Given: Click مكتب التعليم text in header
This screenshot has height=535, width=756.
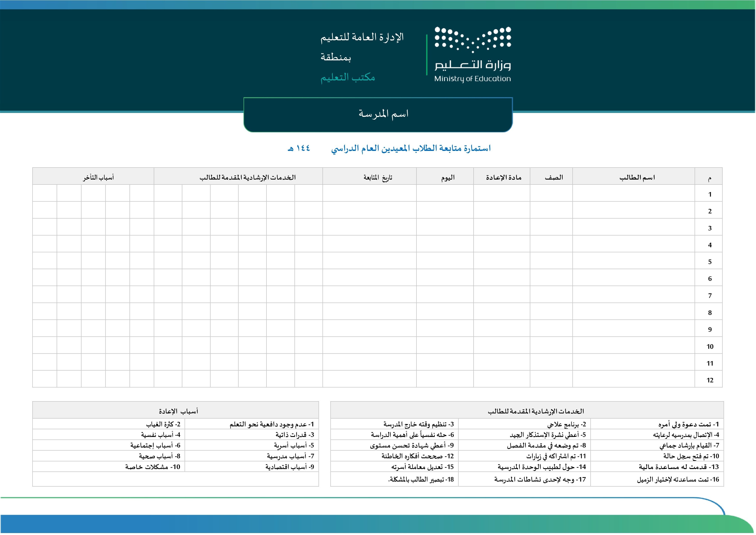Looking at the screenshot, I should click(x=348, y=77).
